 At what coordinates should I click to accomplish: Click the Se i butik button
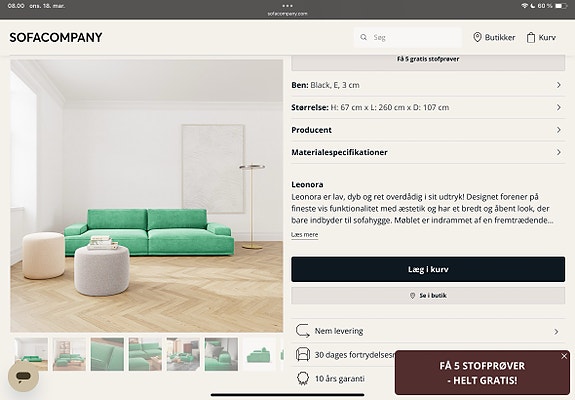[428, 296]
